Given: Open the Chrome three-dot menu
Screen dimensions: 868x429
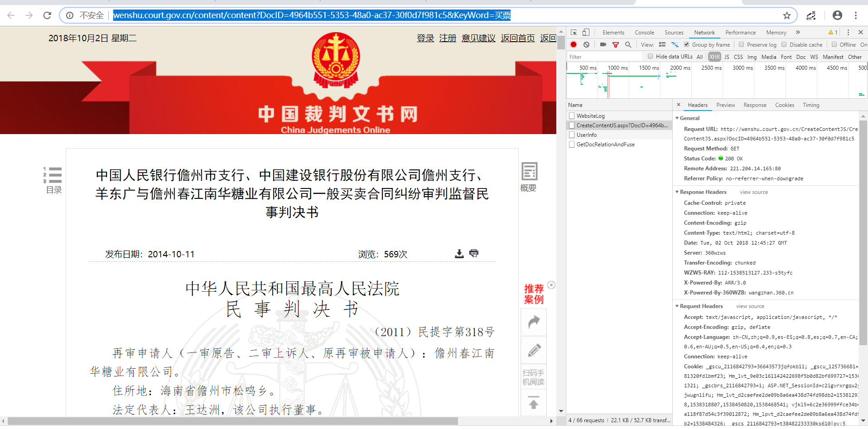Looking at the screenshot, I should [x=856, y=15].
